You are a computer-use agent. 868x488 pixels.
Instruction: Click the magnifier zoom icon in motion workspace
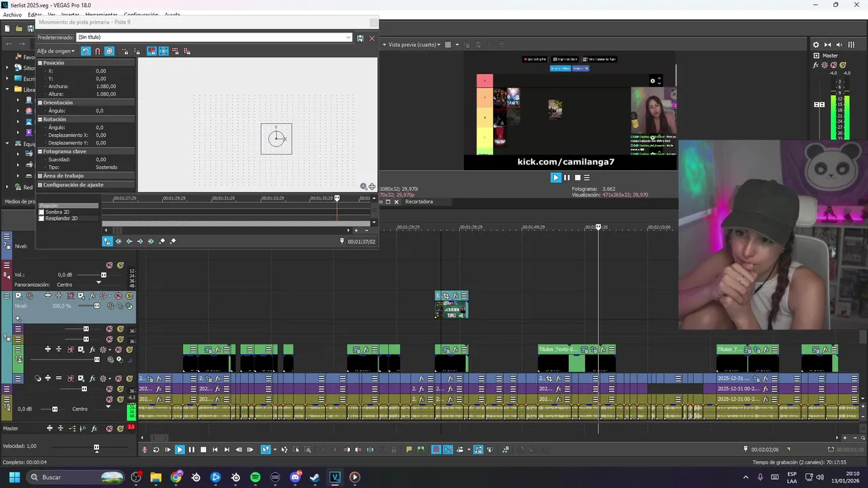[x=363, y=186]
